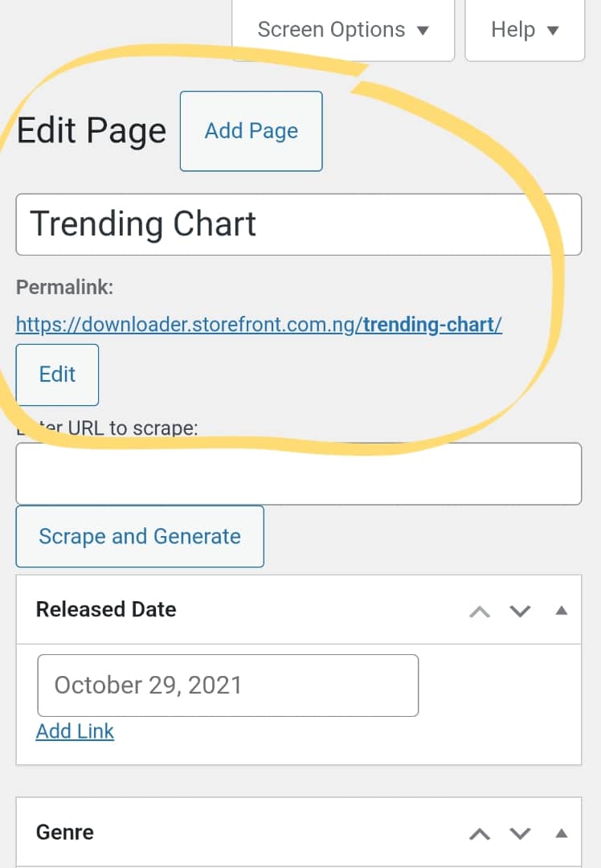Move Released Date panel up
The image size is (601, 868).
click(x=479, y=611)
